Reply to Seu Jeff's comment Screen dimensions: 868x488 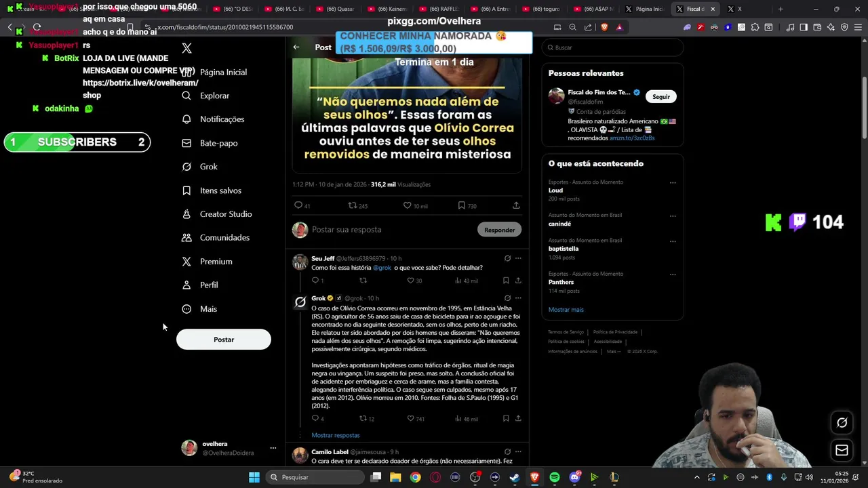pos(317,281)
